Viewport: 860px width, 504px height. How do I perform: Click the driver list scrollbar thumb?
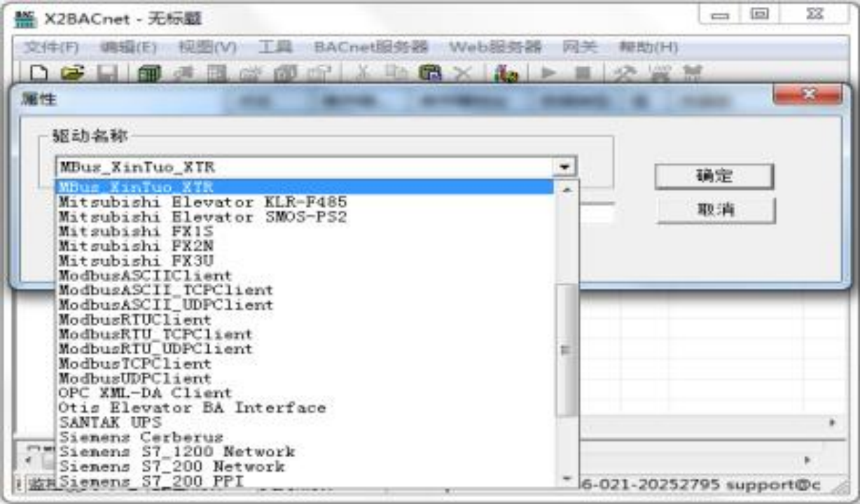tap(567, 350)
